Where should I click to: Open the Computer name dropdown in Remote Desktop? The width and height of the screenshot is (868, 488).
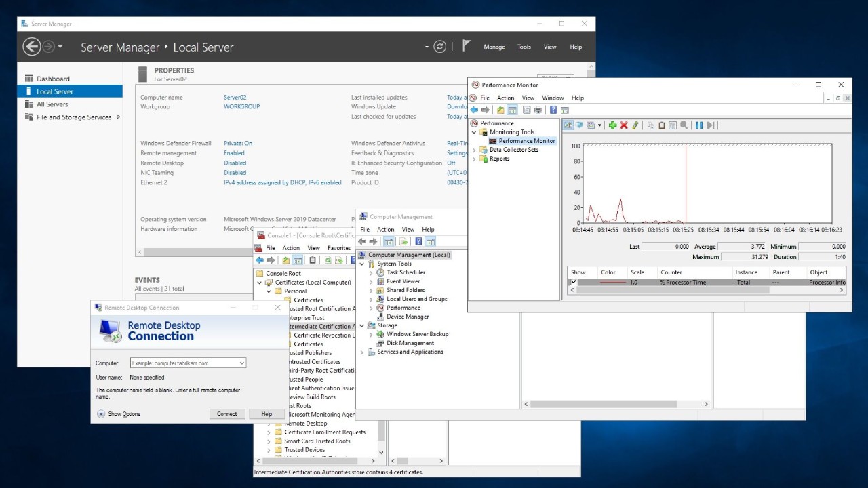click(x=241, y=363)
